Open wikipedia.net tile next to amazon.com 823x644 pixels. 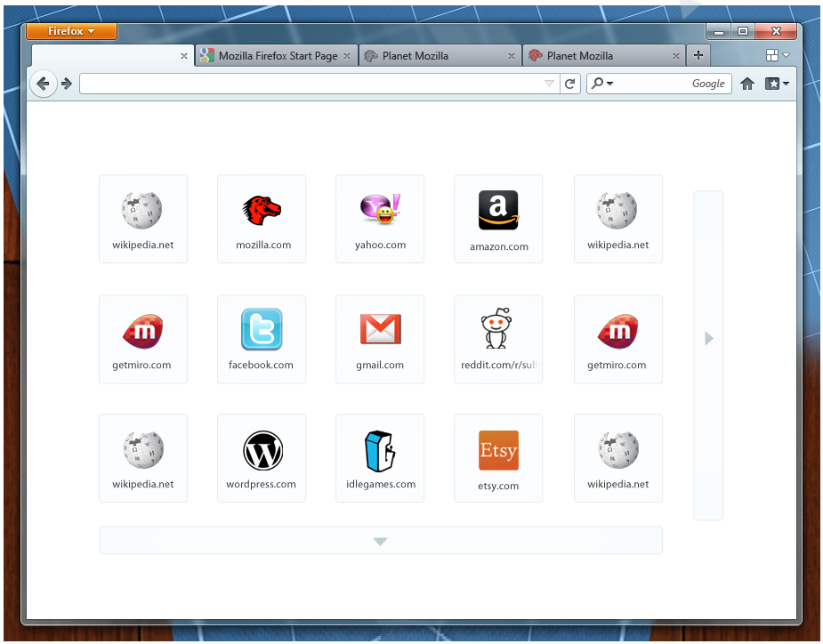(618, 219)
